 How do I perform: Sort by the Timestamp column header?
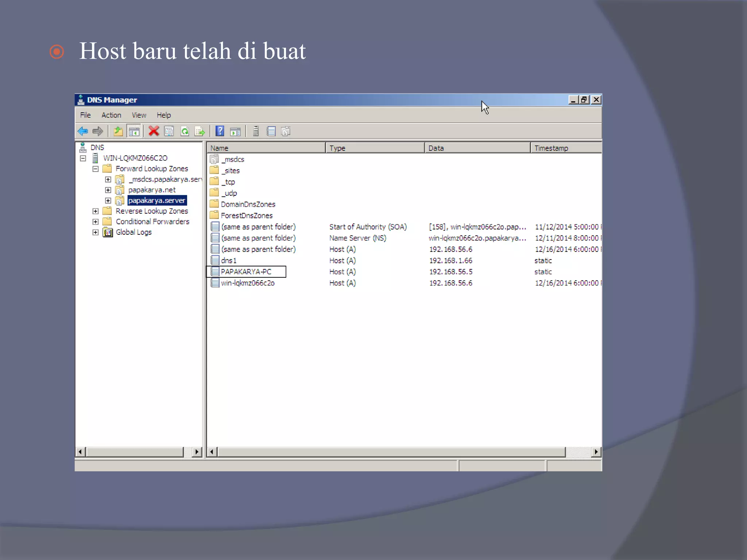566,148
